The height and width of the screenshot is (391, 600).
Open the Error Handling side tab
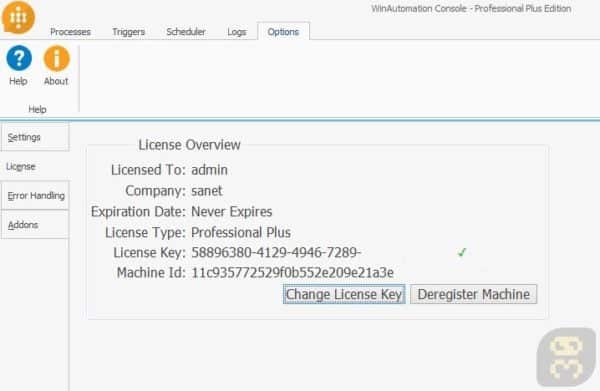(x=35, y=196)
